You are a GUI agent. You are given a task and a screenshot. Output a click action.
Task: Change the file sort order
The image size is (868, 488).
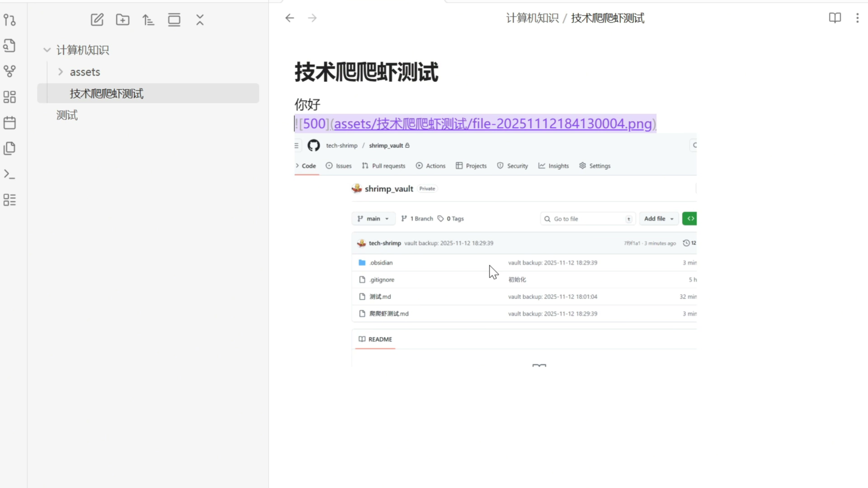148,20
